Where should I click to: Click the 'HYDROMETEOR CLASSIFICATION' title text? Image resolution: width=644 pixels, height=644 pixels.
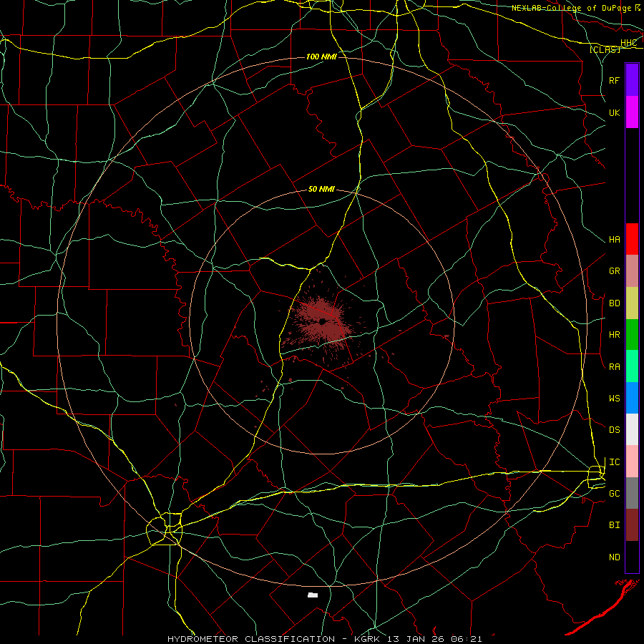[251, 639]
